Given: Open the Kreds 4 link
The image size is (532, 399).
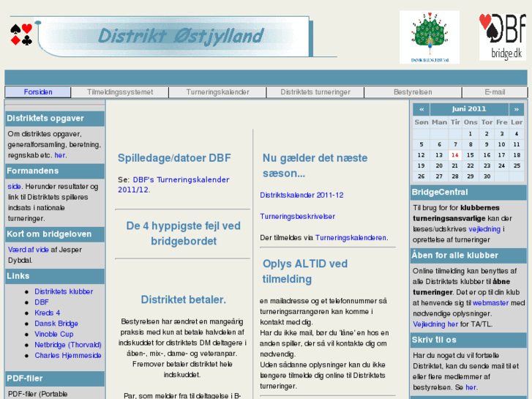Looking at the screenshot, I should point(47,313).
